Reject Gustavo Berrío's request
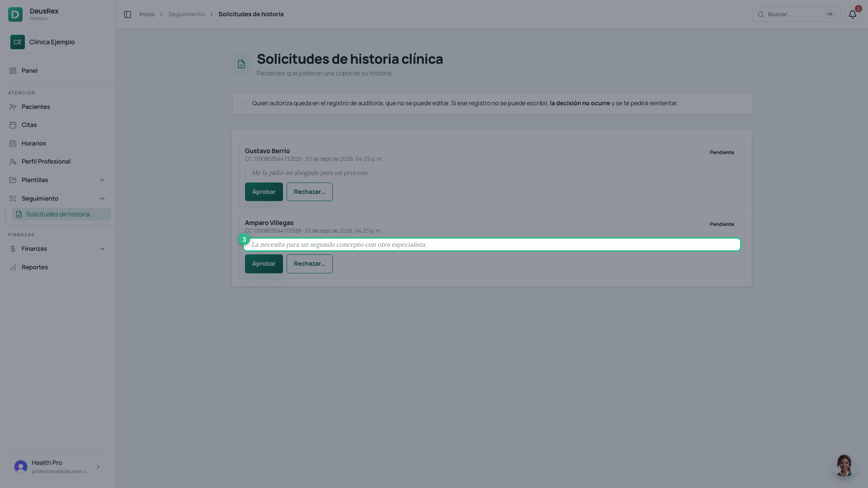Screen dimensions: 868x488 309,192
